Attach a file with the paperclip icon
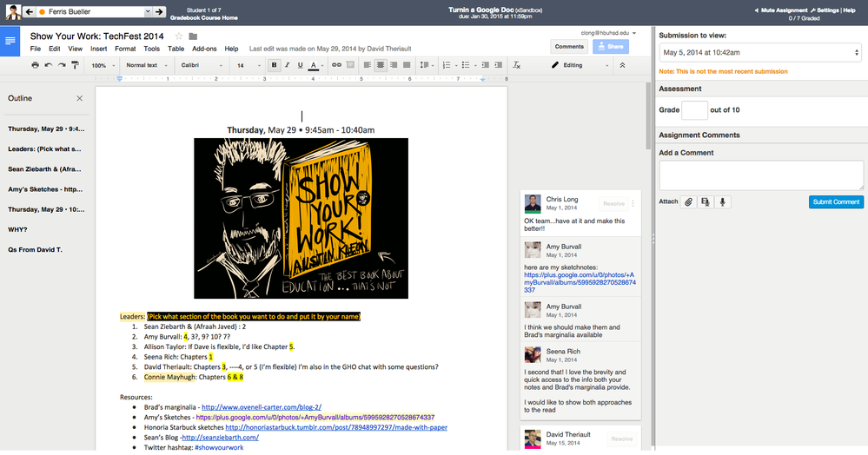Image resolution: width=868 pixels, height=455 pixels. click(687, 201)
